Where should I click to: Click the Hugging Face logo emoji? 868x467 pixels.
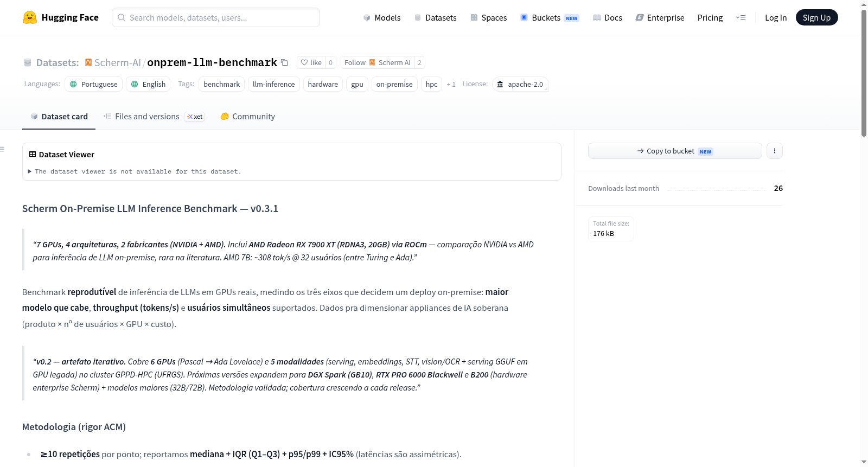point(29,17)
